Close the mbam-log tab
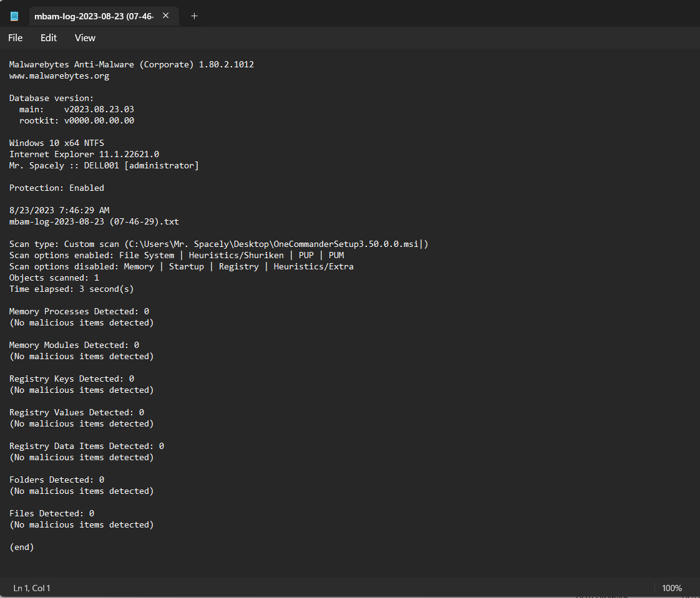The width and height of the screenshot is (700, 598). pyautogui.click(x=165, y=16)
